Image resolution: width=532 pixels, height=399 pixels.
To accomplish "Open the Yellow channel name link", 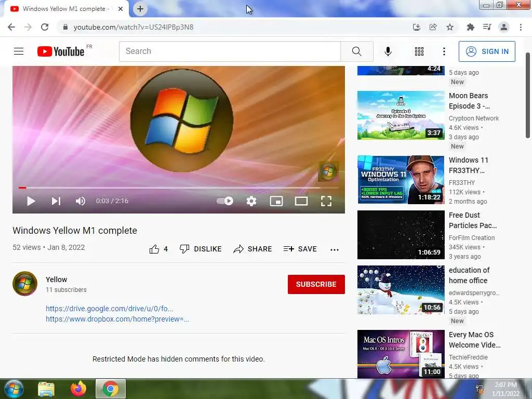I will point(56,280).
